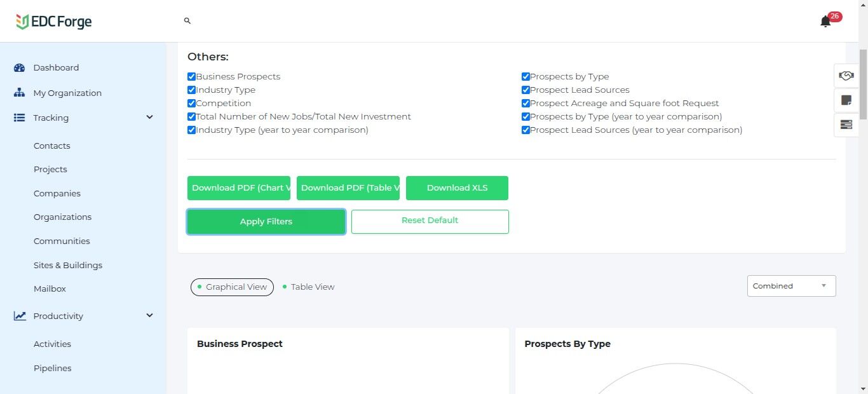The width and height of the screenshot is (868, 394).
Task: Click the server list side icon
Action: coord(846,125)
